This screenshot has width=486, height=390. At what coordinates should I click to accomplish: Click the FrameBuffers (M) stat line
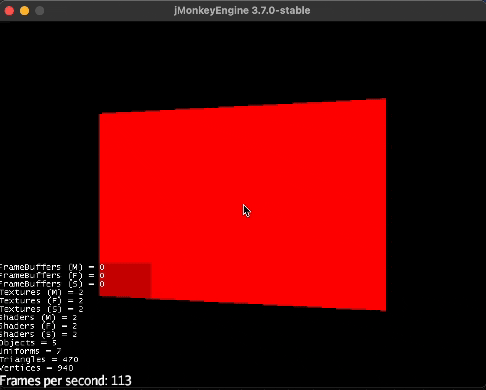(52, 267)
